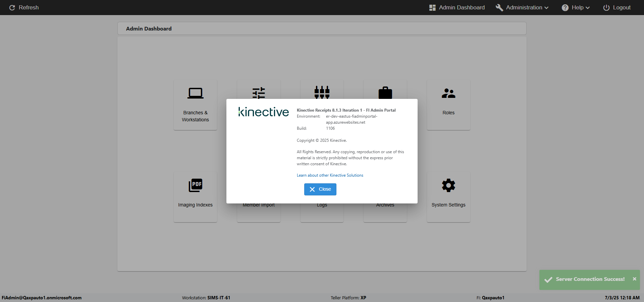This screenshot has width=644, height=302.
Task: Select the Archives tile label
Action: tap(385, 205)
